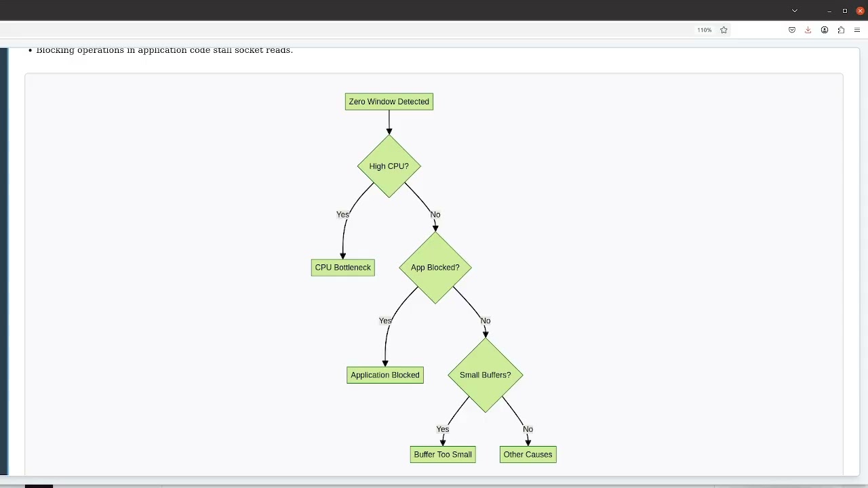The image size is (868, 488).
Task: Select the App Blocked? decision diamond
Action: [x=435, y=268]
